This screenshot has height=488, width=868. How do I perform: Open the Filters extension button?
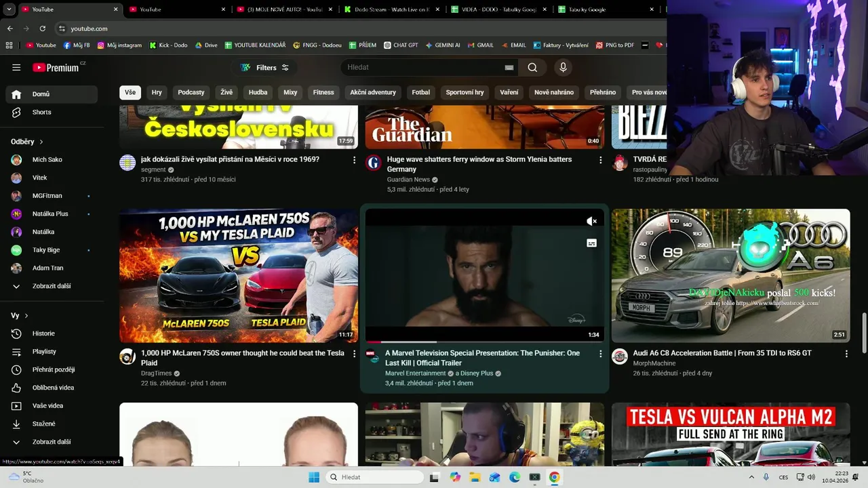point(264,68)
